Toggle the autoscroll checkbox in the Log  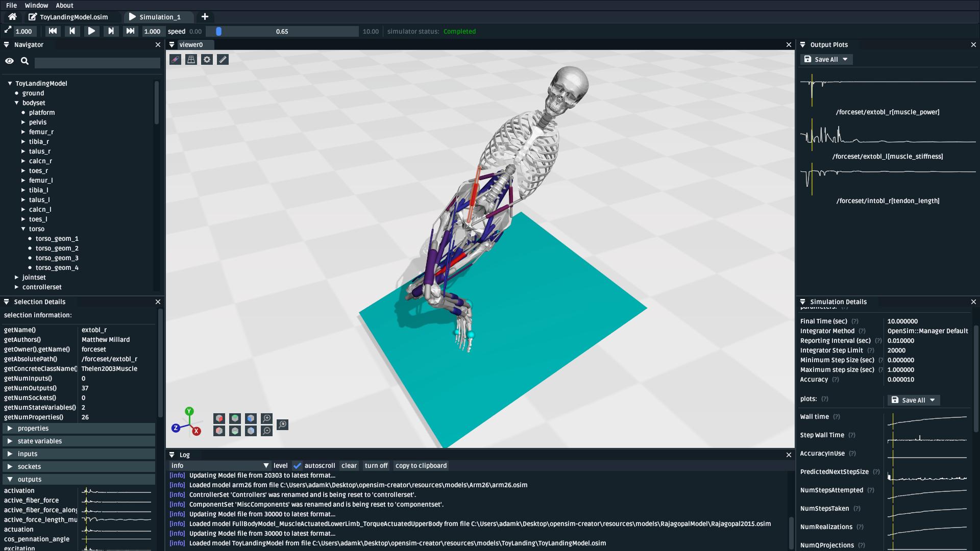[x=297, y=466]
